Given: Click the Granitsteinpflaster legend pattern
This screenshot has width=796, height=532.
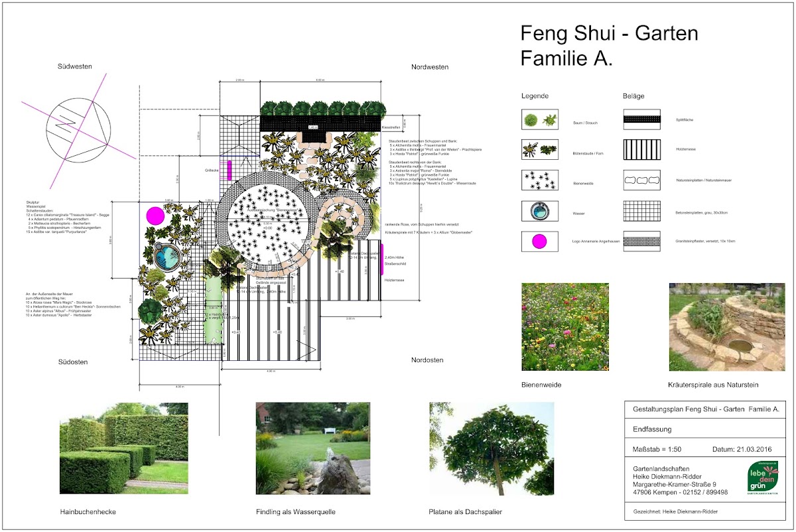Looking at the screenshot, I should tap(641, 241).
